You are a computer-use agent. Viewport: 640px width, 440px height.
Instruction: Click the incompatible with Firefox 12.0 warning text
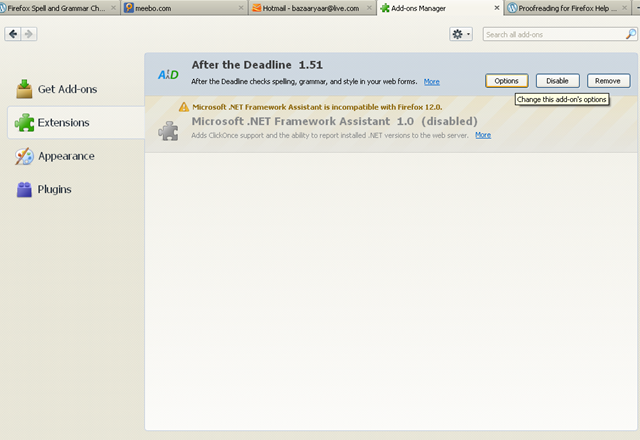317,107
